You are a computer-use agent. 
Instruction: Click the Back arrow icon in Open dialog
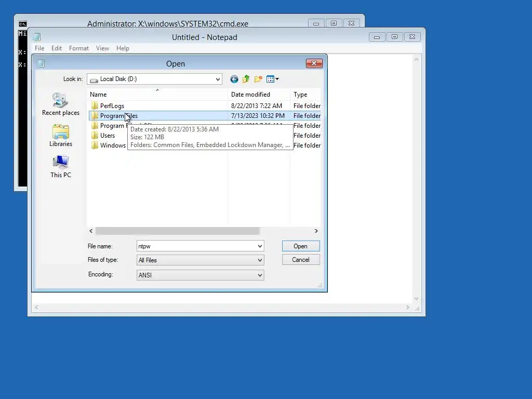tap(234, 79)
